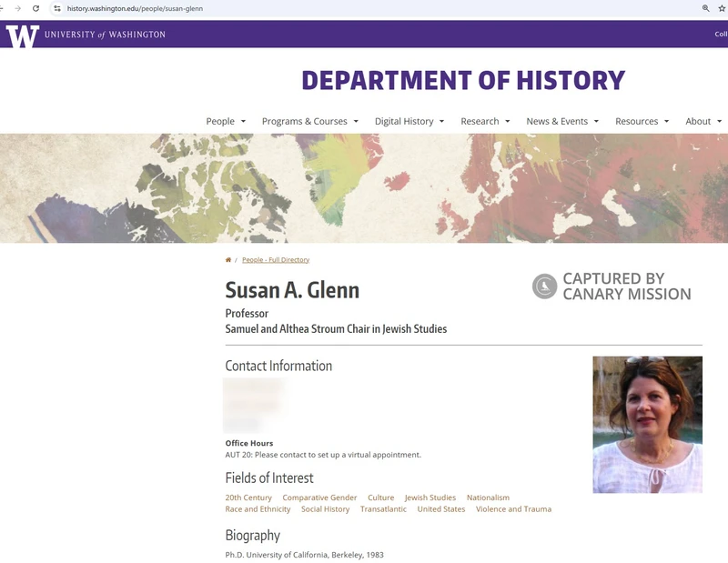Expand the About menu

703,121
